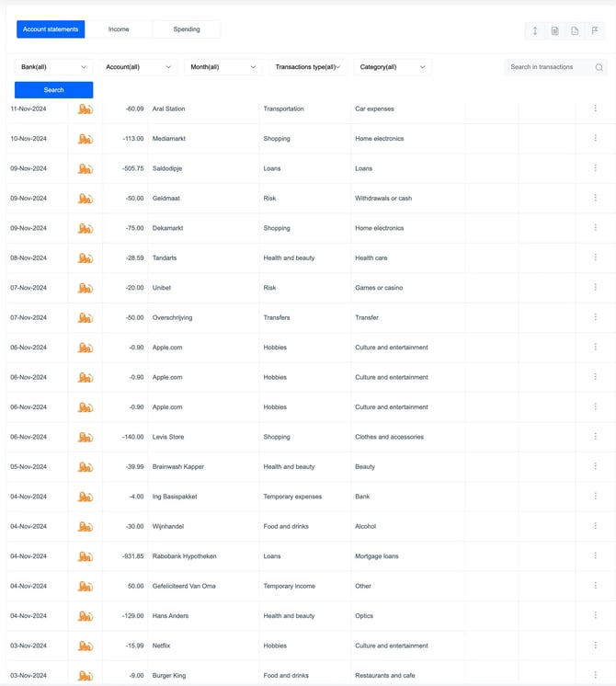
Task: Open three-dot menu for Unibet transaction
Action: point(595,288)
